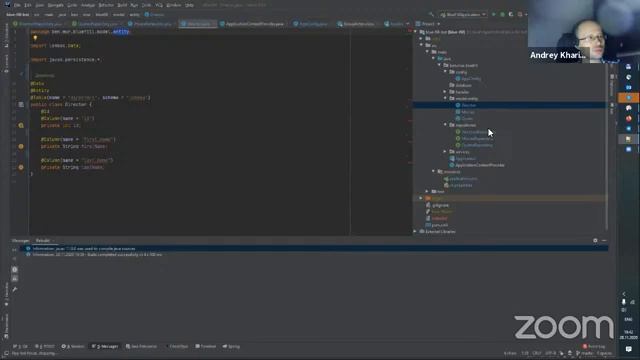
Task: Open the Refactor menu
Action: click(106, 5)
